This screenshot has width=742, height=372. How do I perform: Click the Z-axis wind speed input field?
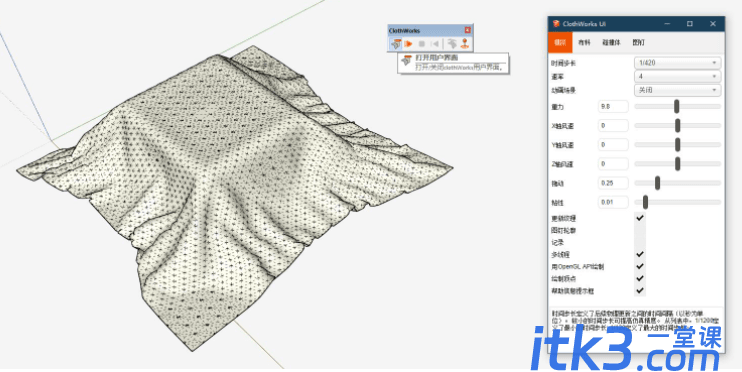pos(613,164)
